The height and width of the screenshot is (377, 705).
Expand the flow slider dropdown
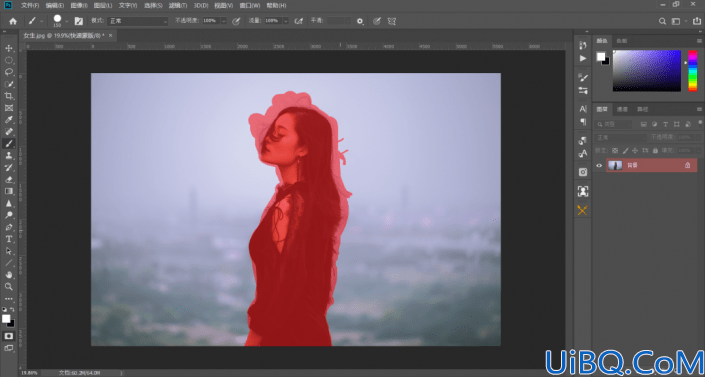click(x=286, y=21)
